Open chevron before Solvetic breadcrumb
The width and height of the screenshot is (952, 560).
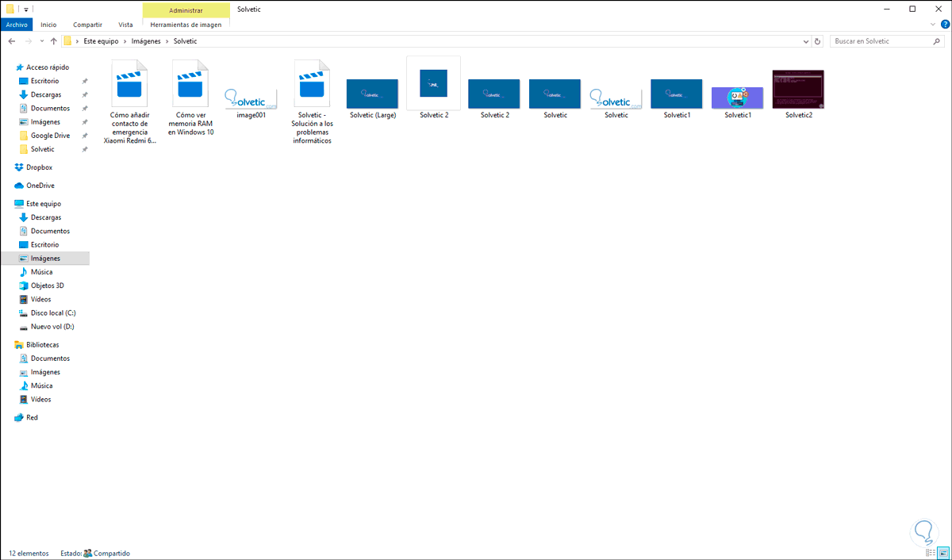[x=167, y=40]
